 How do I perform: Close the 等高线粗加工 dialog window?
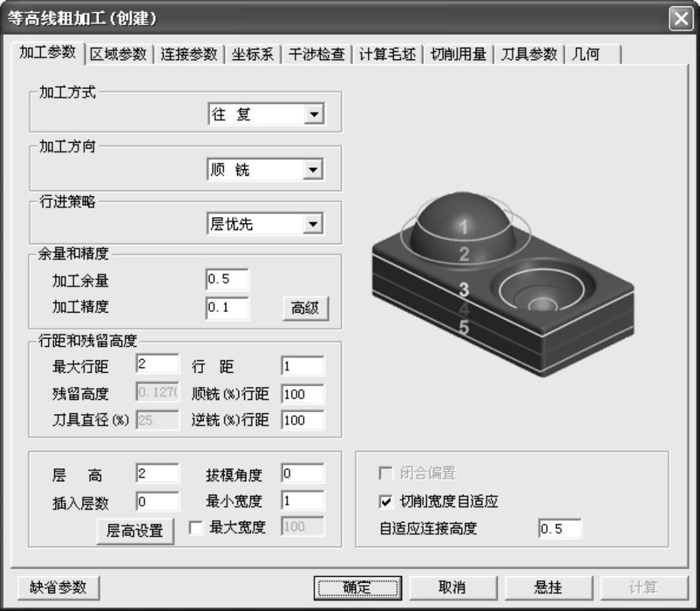pos(681,19)
